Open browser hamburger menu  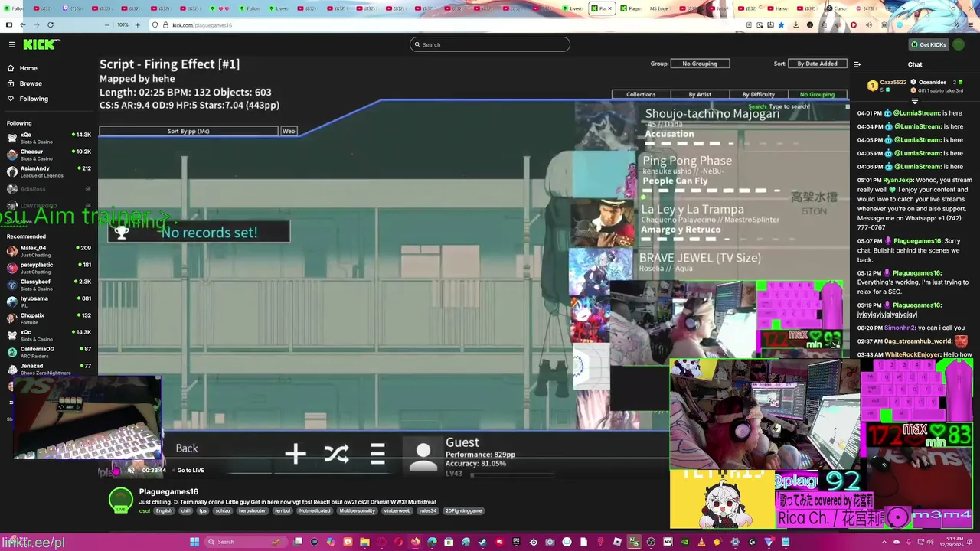970,25
